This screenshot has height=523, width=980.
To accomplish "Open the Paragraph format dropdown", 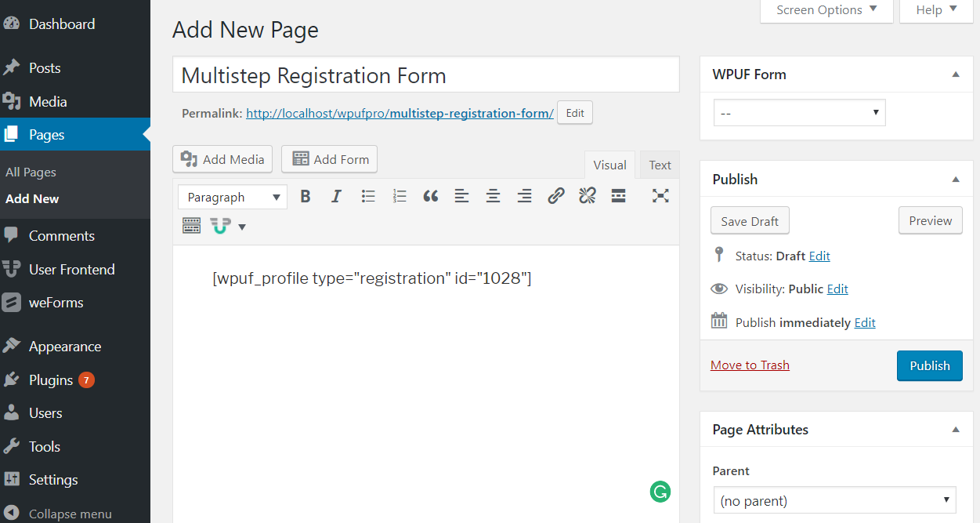I will tap(233, 198).
